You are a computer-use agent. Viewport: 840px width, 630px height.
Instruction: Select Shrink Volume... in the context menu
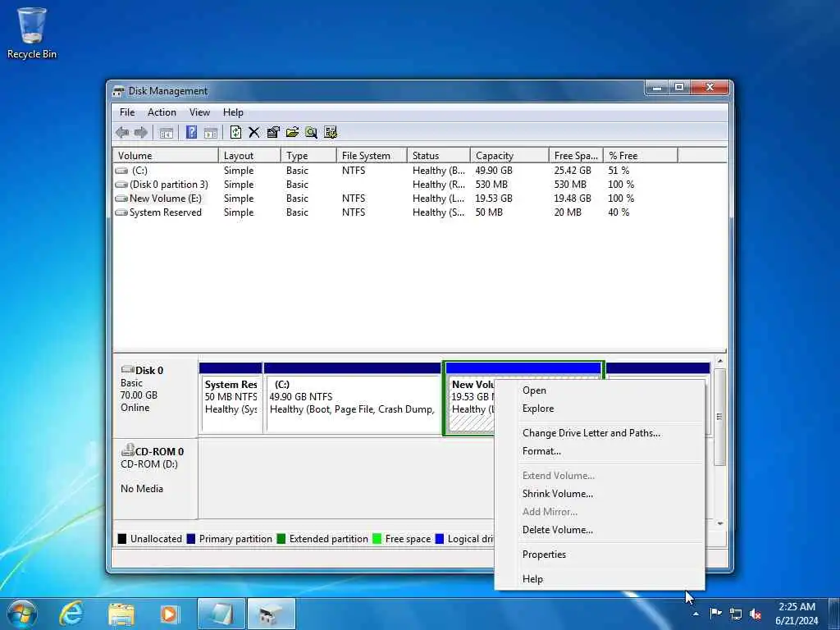point(600,494)
